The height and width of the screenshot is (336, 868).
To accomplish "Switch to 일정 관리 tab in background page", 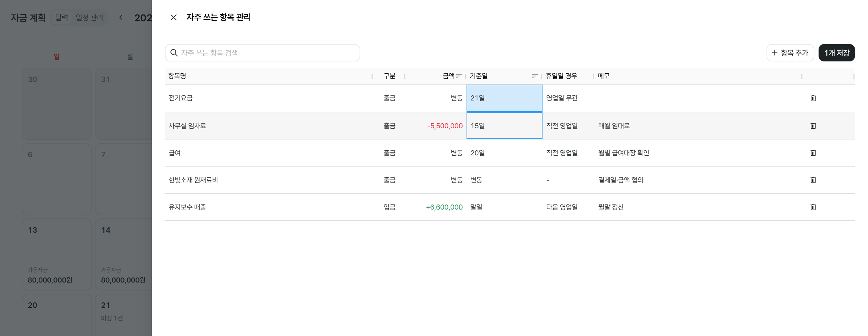I will [x=89, y=17].
